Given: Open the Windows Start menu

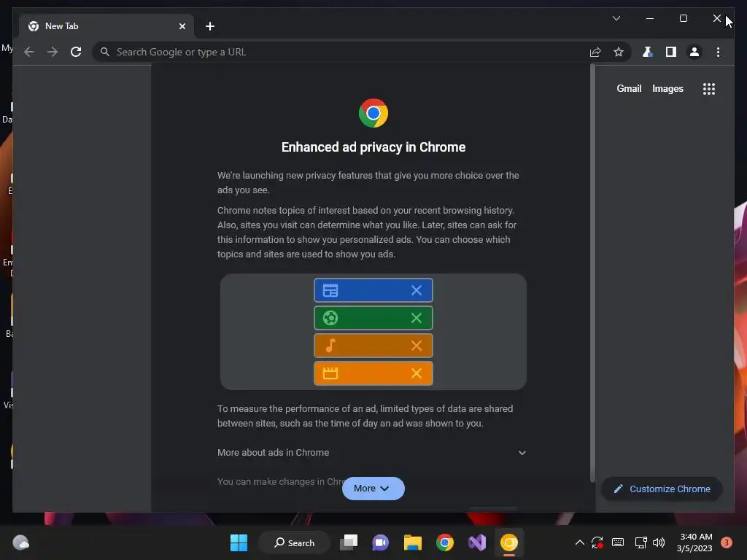Looking at the screenshot, I should 239,542.
